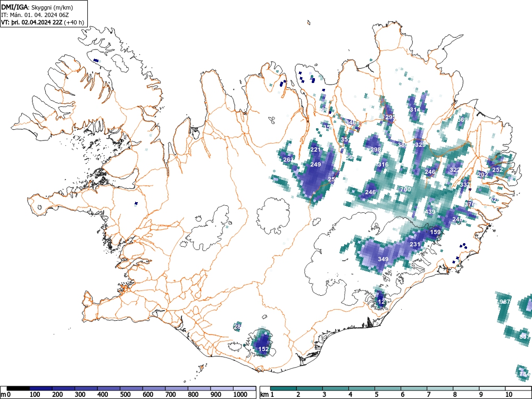
Task: Click the visibility value 389
Action: click(402, 145)
